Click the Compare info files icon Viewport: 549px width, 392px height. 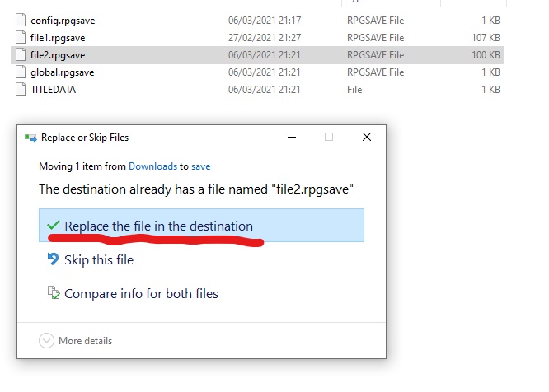[x=54, y=293]
